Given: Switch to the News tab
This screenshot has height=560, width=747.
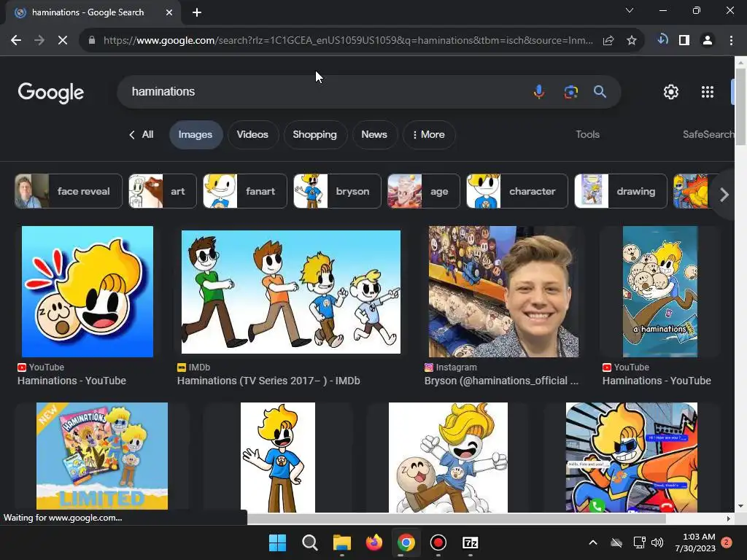Looking at the screenshot, I should (374, 135).
